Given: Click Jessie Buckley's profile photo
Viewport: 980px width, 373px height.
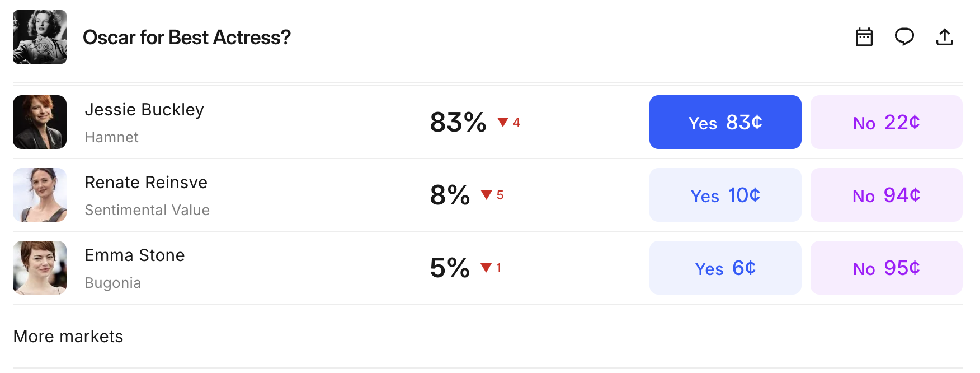Looking at the screenshot, I should (x=40, y=122).
